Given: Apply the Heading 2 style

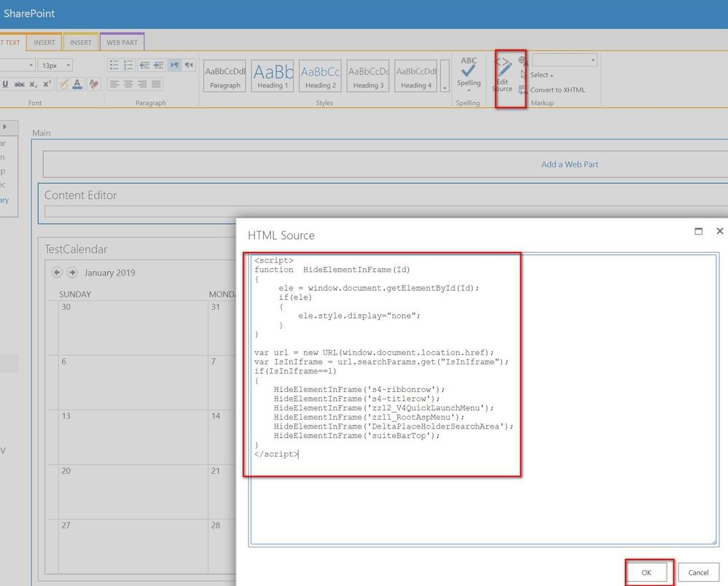Looking at the screenshot, I should pyautogui.click(x=321, y=76).
